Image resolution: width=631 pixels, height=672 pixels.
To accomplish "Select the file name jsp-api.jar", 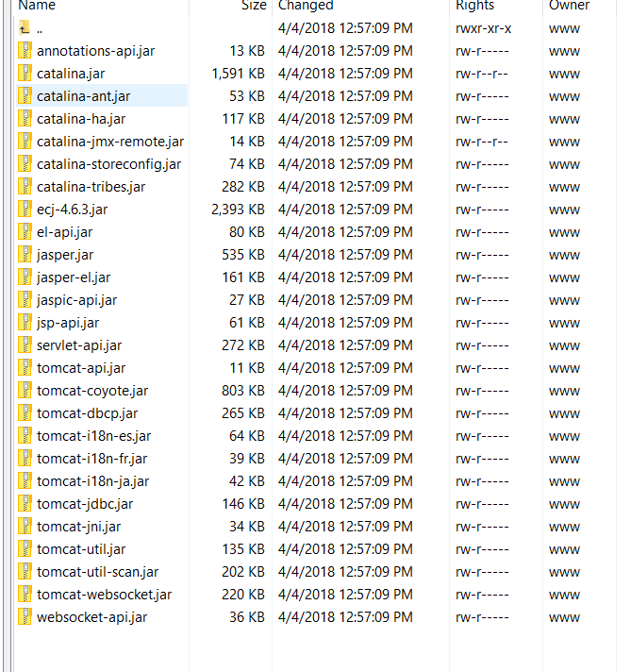I will click(x=68, y=323).
